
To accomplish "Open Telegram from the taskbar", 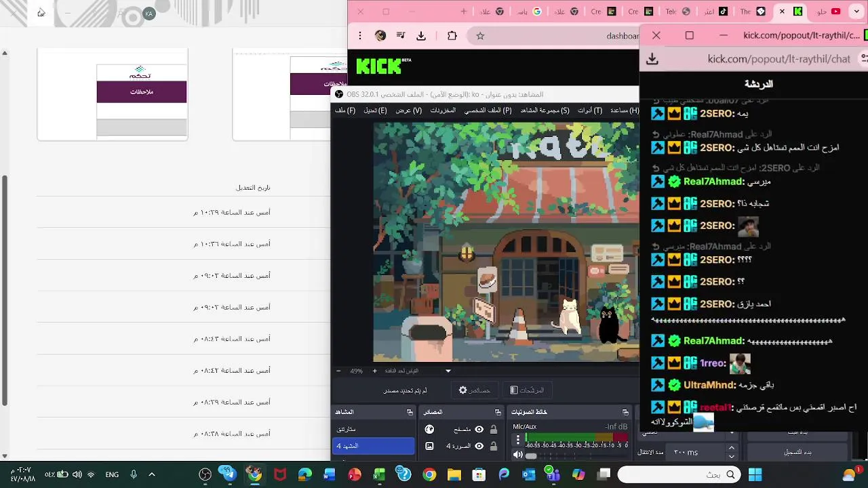I will 229,474.
